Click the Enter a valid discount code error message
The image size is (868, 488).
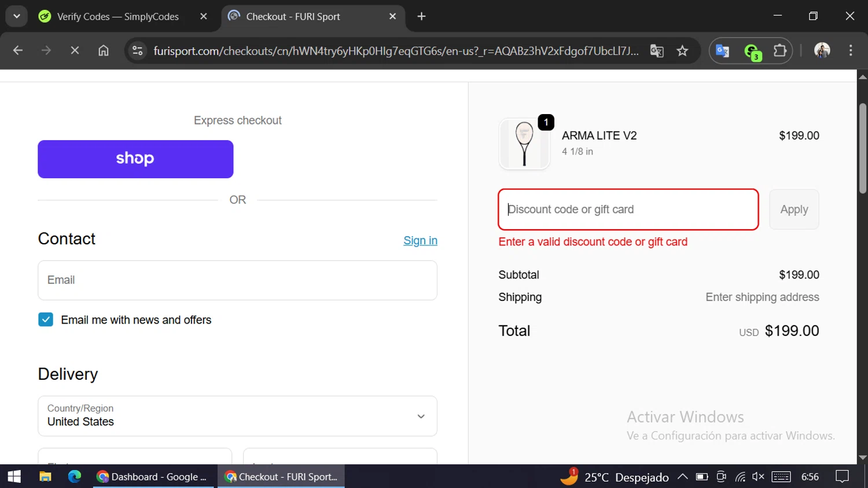click(593, 241)
